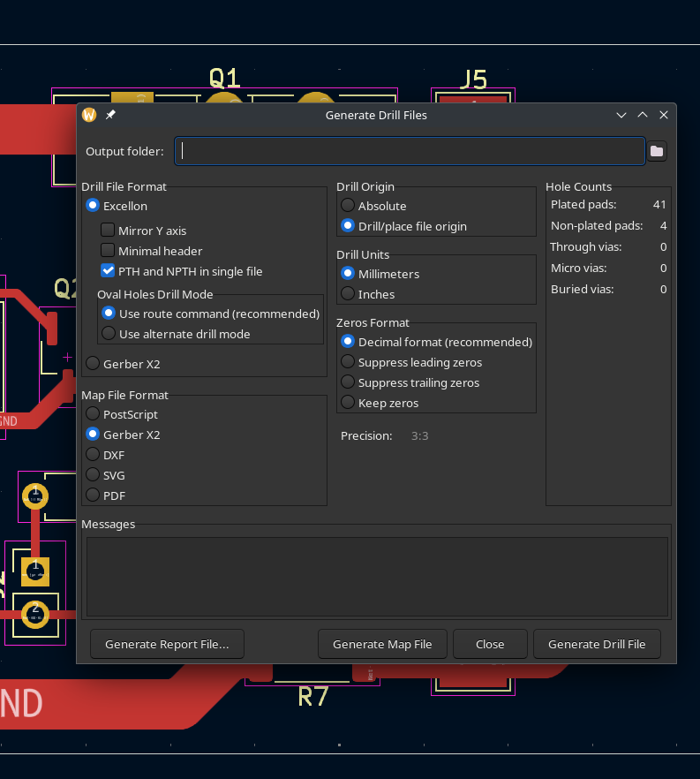Select Suppress leading zeros
Viewport: 700px width, 779px height.
(411, 362)
